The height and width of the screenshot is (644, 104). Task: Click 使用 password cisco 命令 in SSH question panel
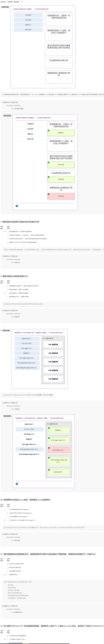coord(27,363)
